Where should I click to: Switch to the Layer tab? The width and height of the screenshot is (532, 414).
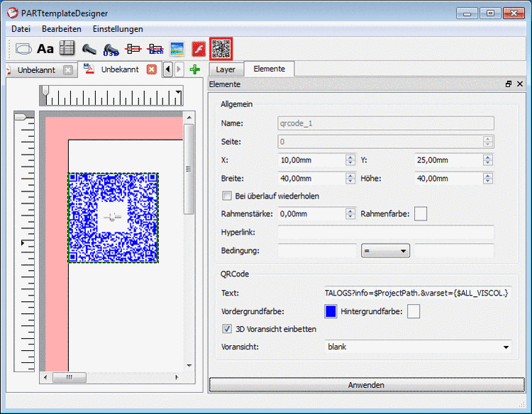pos(226,69)
